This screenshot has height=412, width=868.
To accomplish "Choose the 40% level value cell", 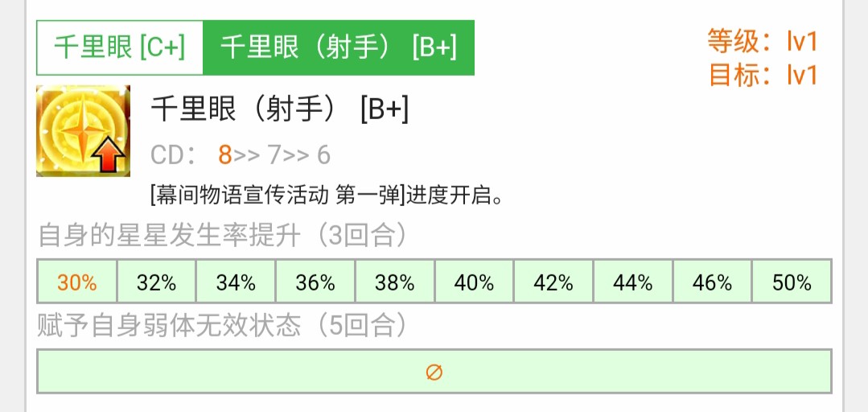I will point(474,282).
